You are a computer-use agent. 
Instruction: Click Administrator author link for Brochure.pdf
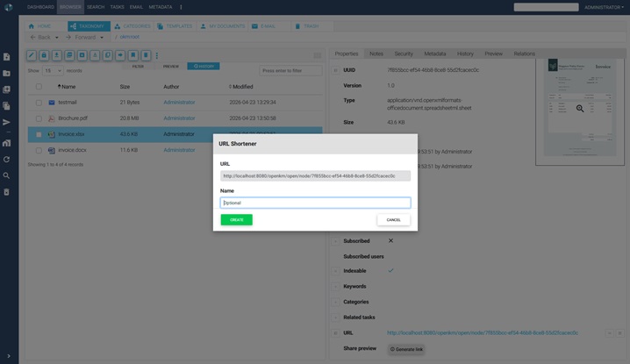pyautogui.click(x=179, y=118)
